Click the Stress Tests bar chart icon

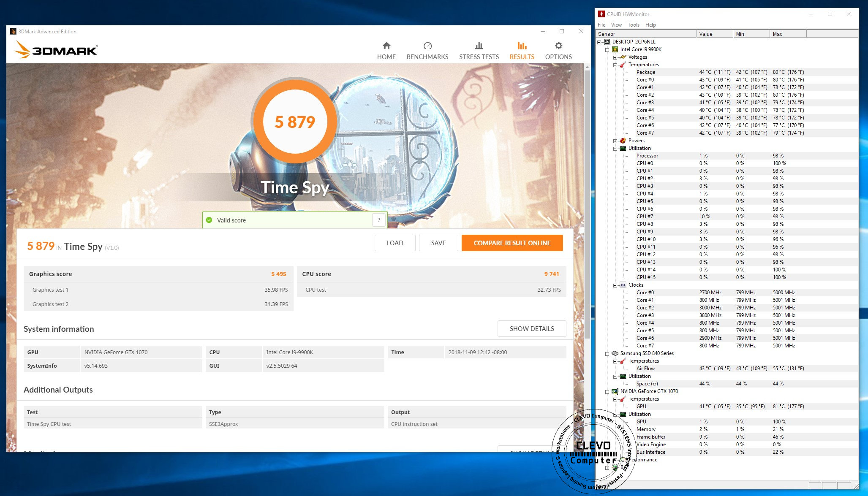(479, 46)
